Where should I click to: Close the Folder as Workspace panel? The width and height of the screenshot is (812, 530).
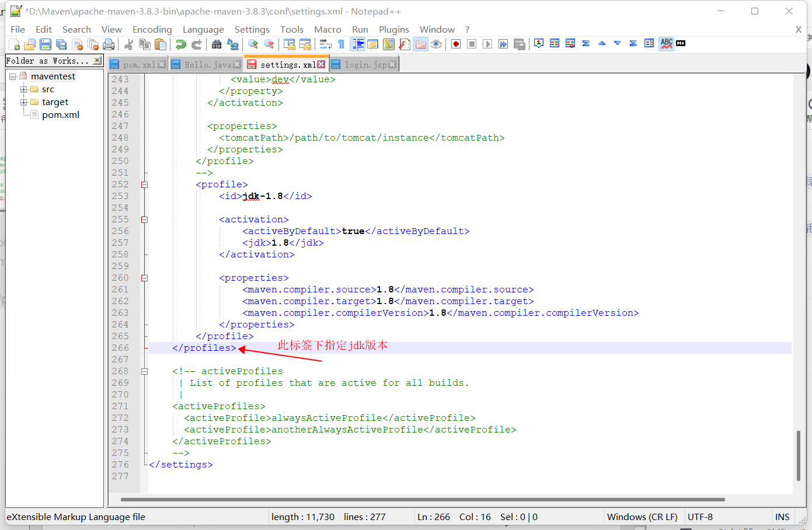pyautogui.click(x=97, y=60)
